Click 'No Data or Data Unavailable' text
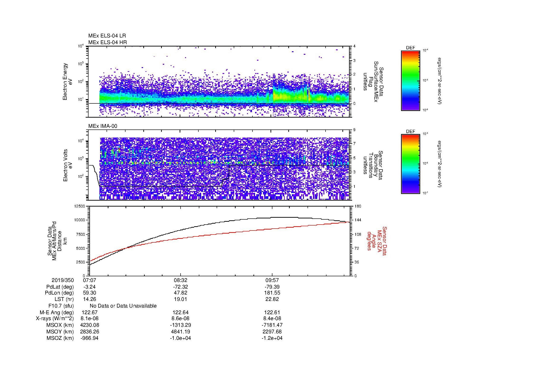 [x=123, y=306]
